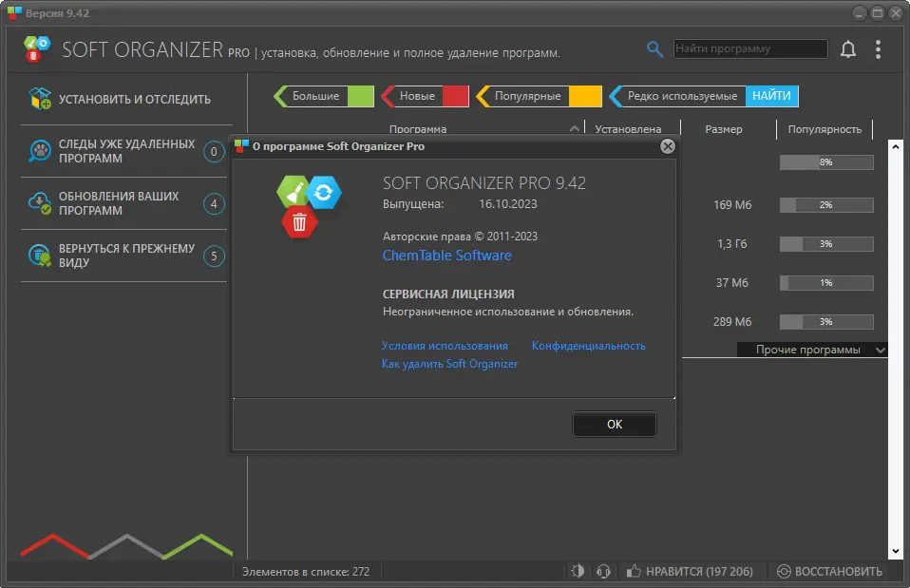
Task: Open Следы уже удаленных программ section
Action: coord(123,151)
